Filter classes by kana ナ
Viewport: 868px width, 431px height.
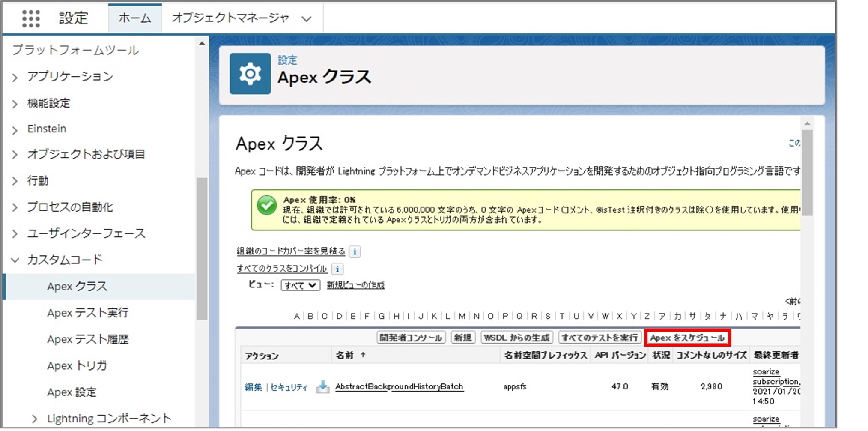(723, 316)
